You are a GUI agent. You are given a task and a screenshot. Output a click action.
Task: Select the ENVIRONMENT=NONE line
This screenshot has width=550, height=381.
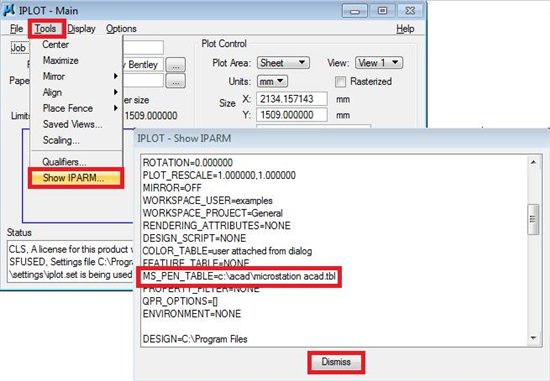[192, 314]
